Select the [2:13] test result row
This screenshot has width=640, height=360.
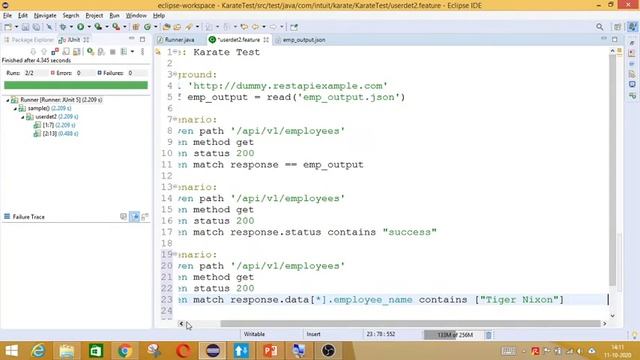click(56, 134)
